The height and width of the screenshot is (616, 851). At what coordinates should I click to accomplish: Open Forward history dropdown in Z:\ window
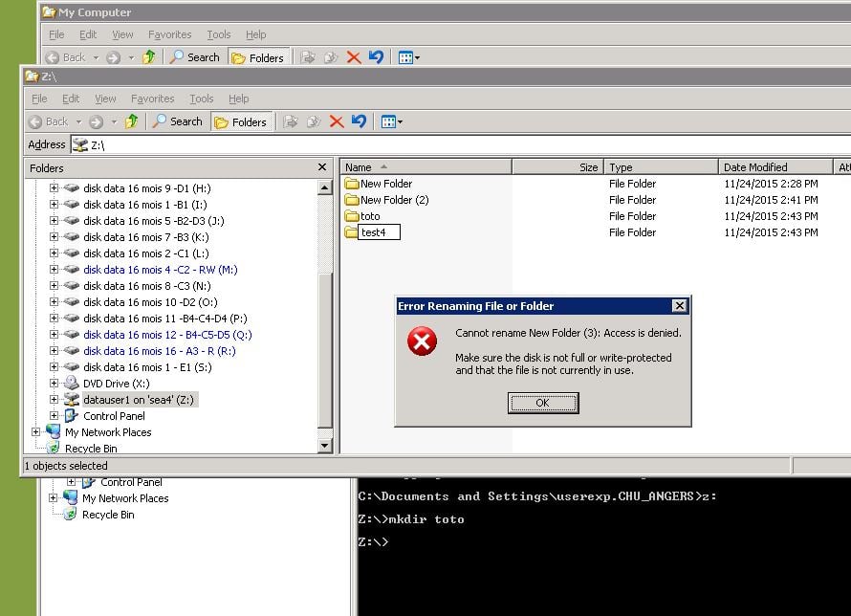point(114,122)
